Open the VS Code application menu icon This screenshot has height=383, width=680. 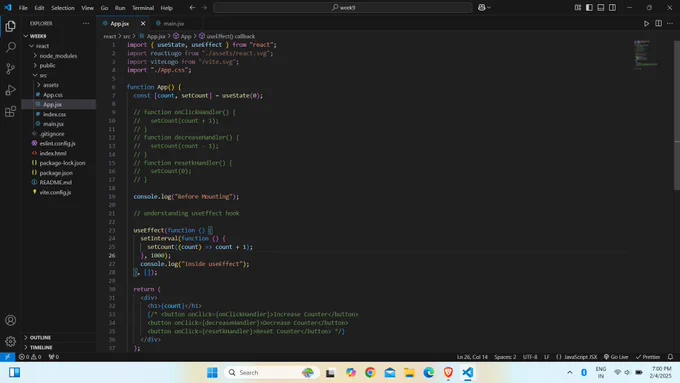(x=8, y=7)
